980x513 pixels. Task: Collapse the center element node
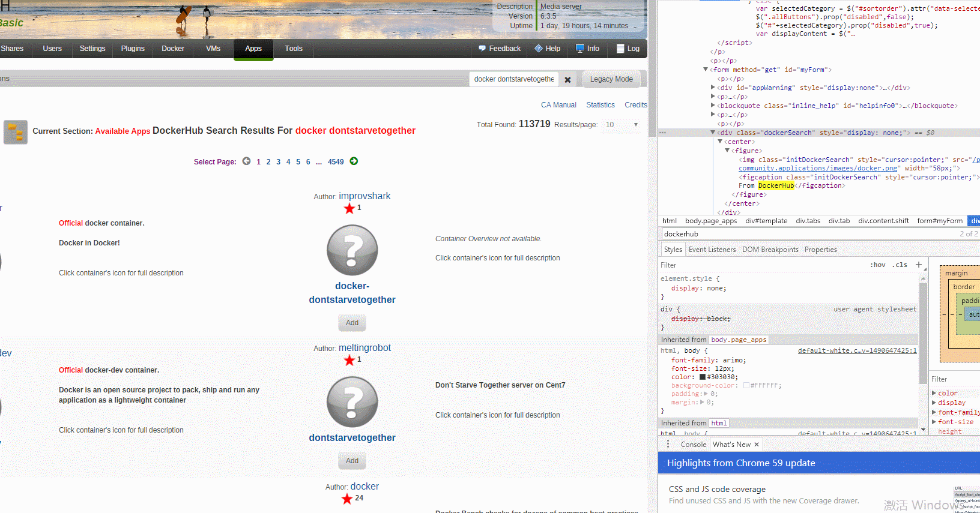(x=720, y=142)
